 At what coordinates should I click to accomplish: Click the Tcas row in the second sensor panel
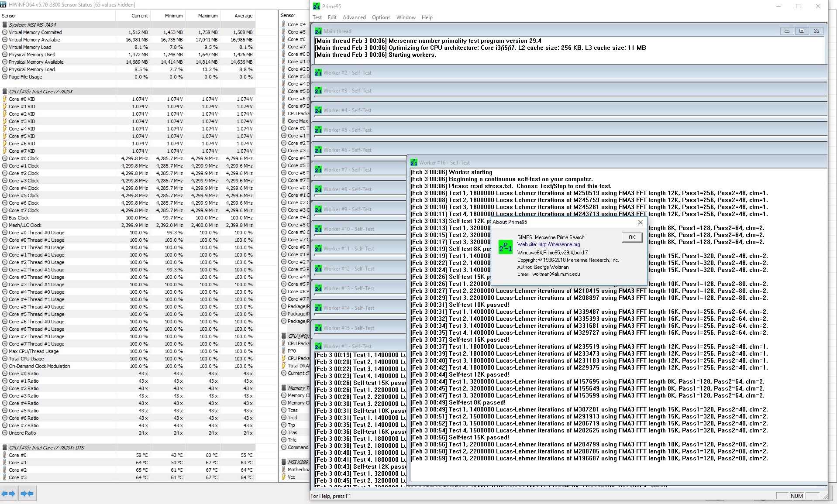295,410
